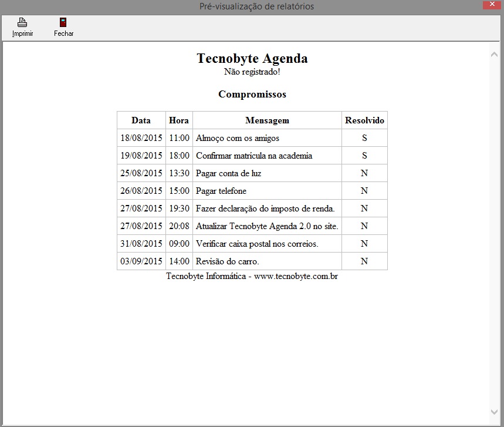
Task: Click the scrollbar up arrow
Action: (494, 55)
